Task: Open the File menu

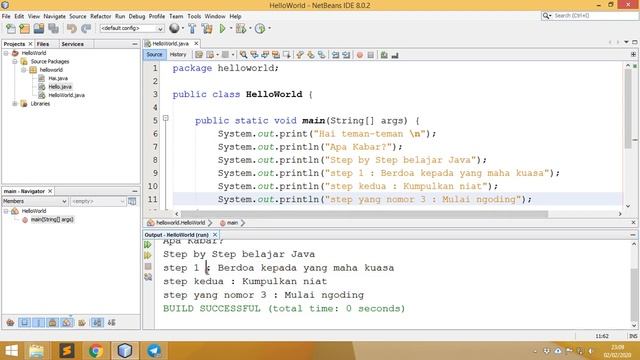Action: point(6,16)
